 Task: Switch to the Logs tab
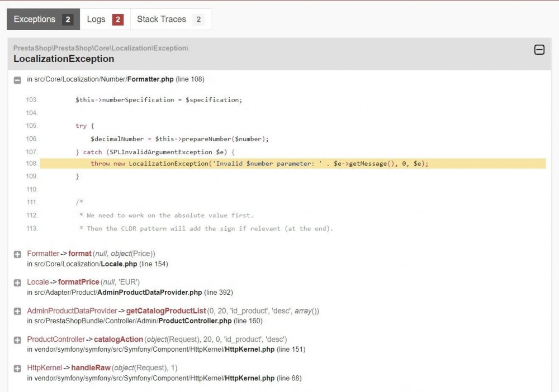[96, 18]
